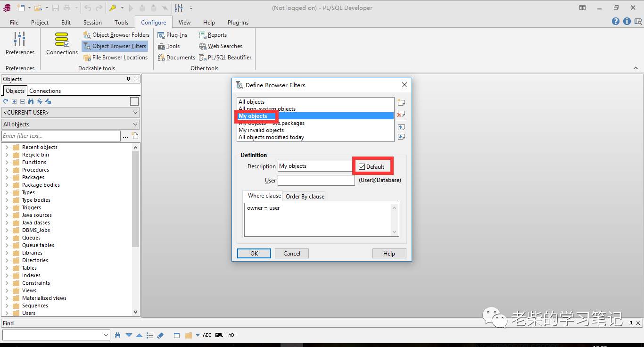Expand the Recent objects folder
The width and height of the screenshot is (644, 347).
click(7, 147)
